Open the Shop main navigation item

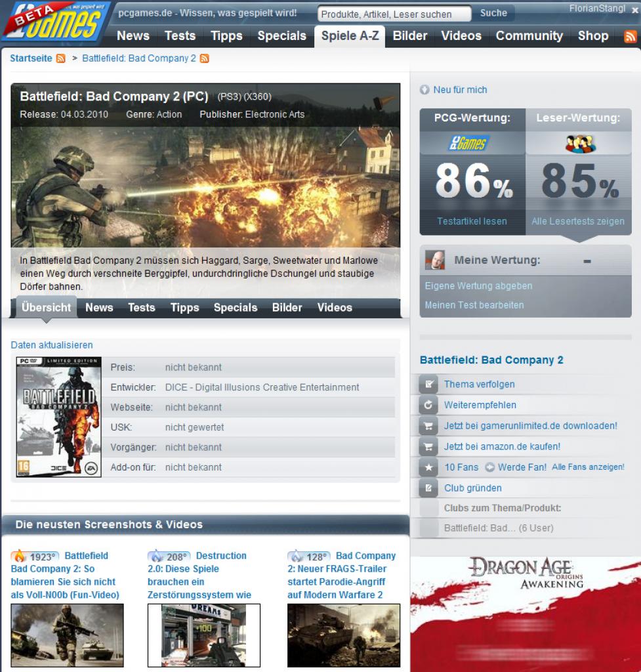pyautogui.click(x=593, y=36)
